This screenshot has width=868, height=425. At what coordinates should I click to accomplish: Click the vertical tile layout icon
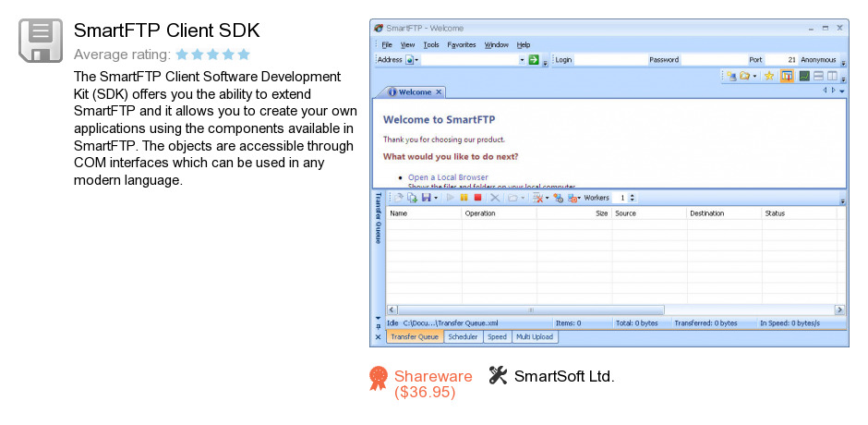pos(832,77)
